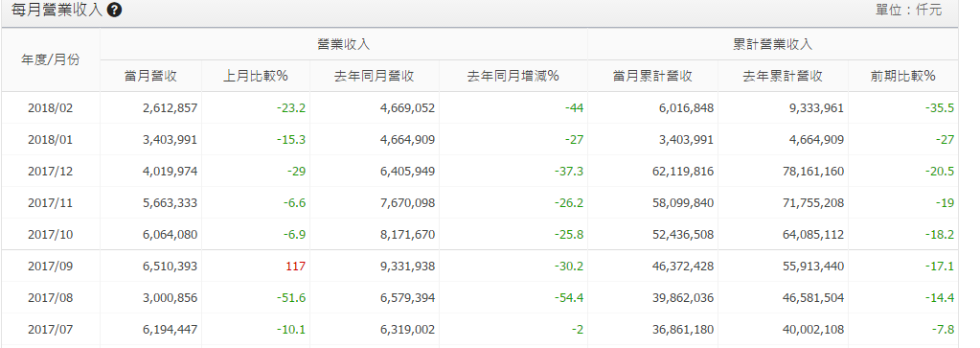Click the 5,663,333 monthly revenue value
The width and height of the screenshot is (980, 348).
(x=170, y=203)
